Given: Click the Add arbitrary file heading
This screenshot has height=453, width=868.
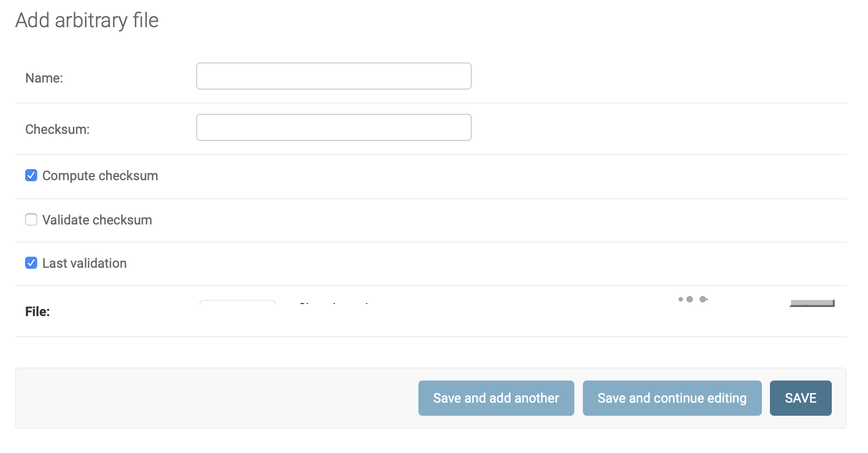Looking at the screenshot, I should pyautogui.click(x=87, y=20).
